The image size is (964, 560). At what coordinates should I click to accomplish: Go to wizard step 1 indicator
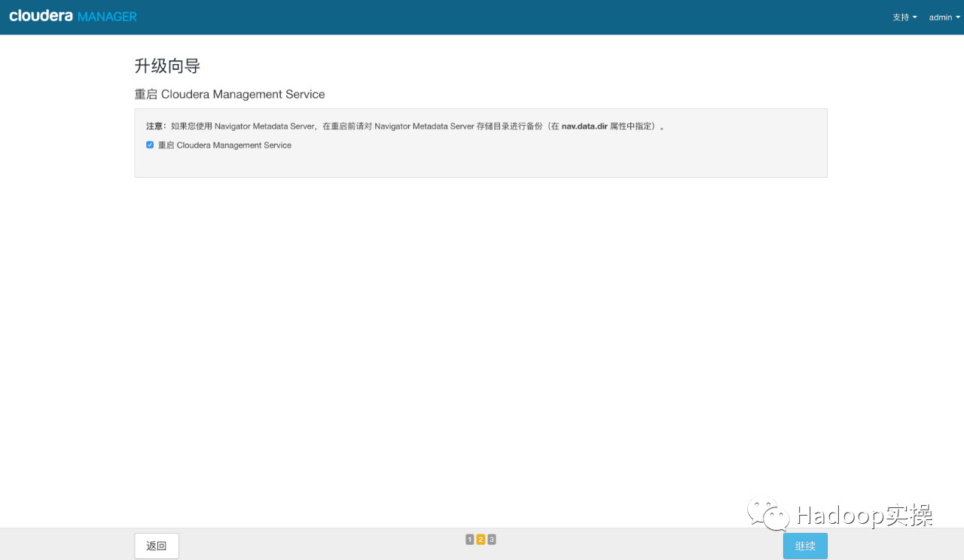point(470,539)
